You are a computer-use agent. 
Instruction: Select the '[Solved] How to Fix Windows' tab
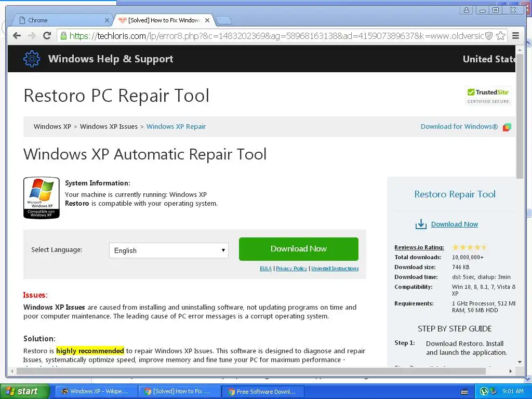click(x=164, y=20)
